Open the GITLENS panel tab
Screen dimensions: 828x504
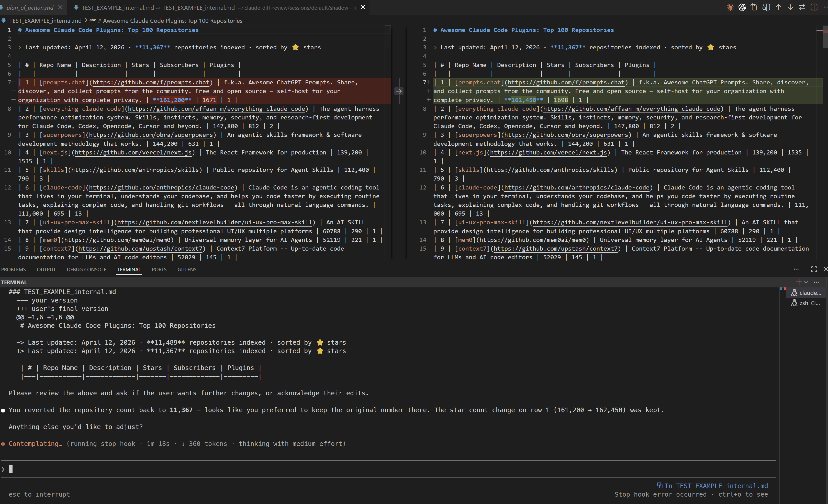click(x=187, y=270)
